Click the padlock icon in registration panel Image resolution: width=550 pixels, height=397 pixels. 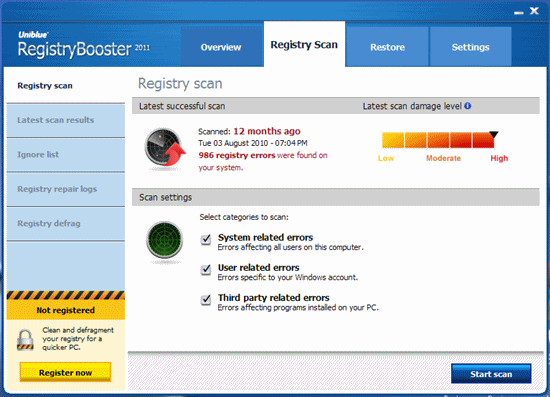pyautogui.click(x=25, y=339)
